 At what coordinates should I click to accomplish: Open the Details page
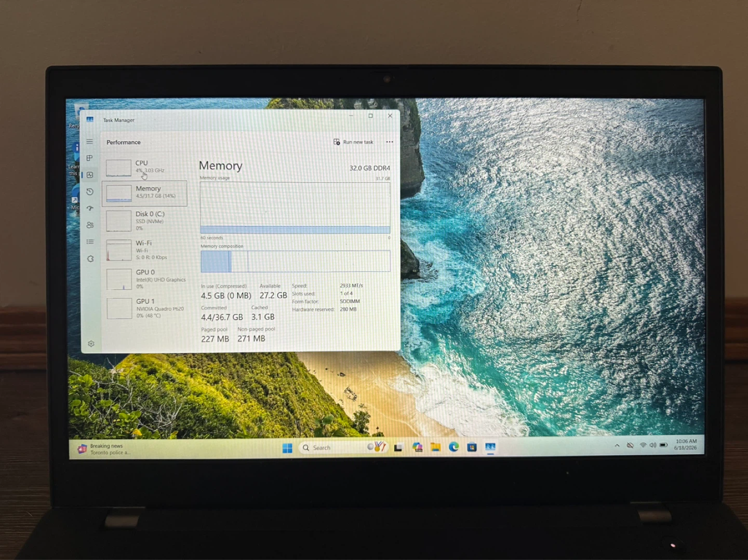click(x=90, y=241)
